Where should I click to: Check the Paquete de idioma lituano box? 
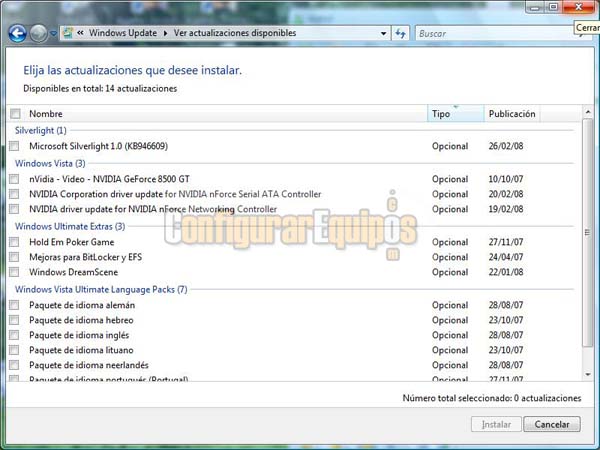(14, 350)
